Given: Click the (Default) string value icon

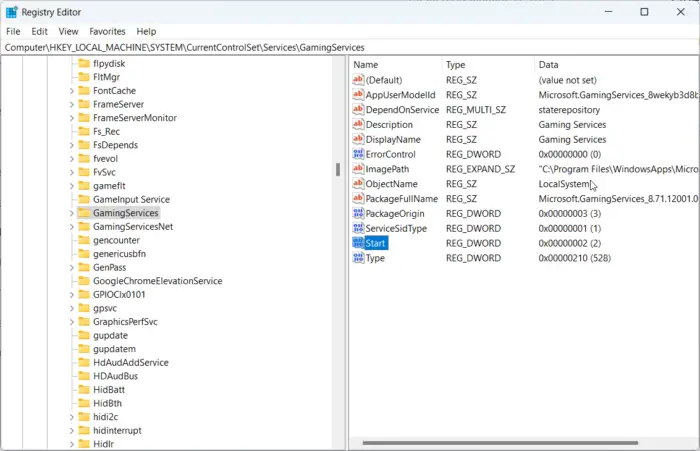Looking at the screenshot, I should 358,80.
